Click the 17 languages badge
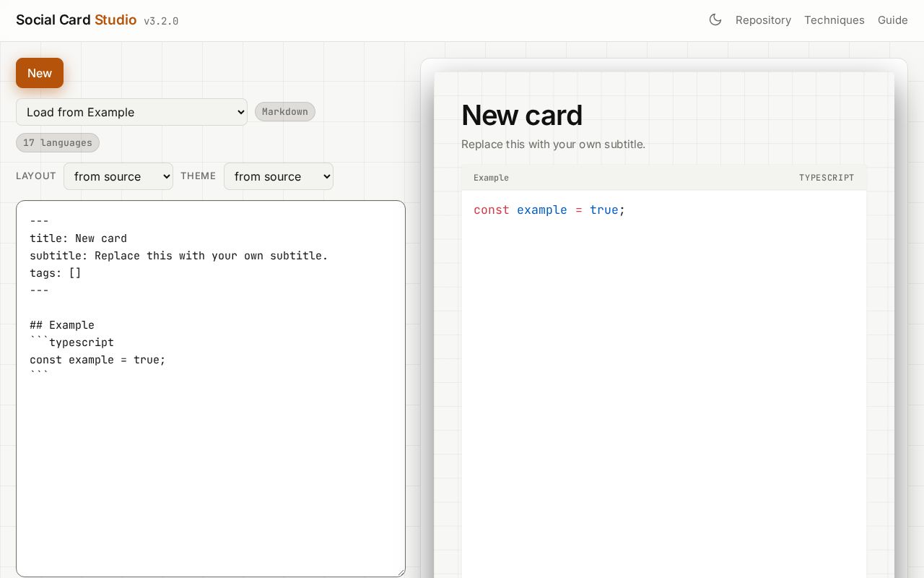 point(58,143)
